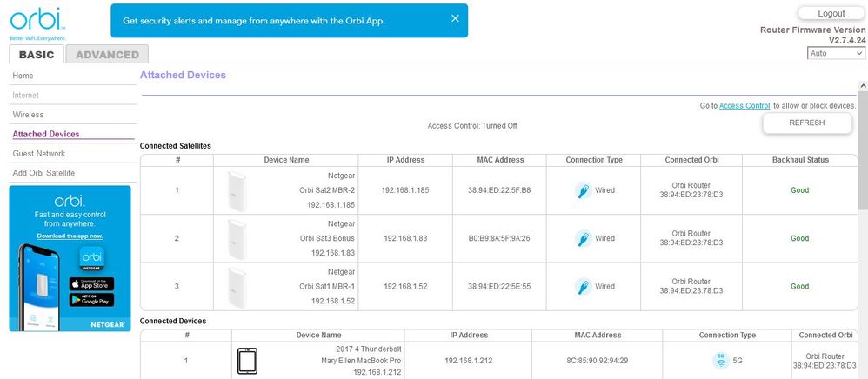Click the Connected Devices heading
The image size is (868, 379).
coord(173,321)
